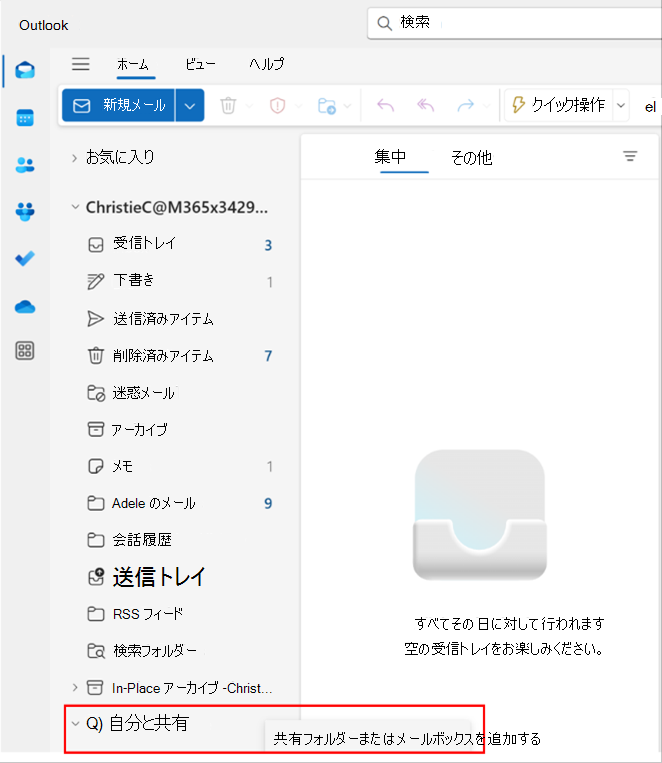This screenshot has height=763, width=662.
Task: Click the Reply all icon
Action: (x=425, y=105)
